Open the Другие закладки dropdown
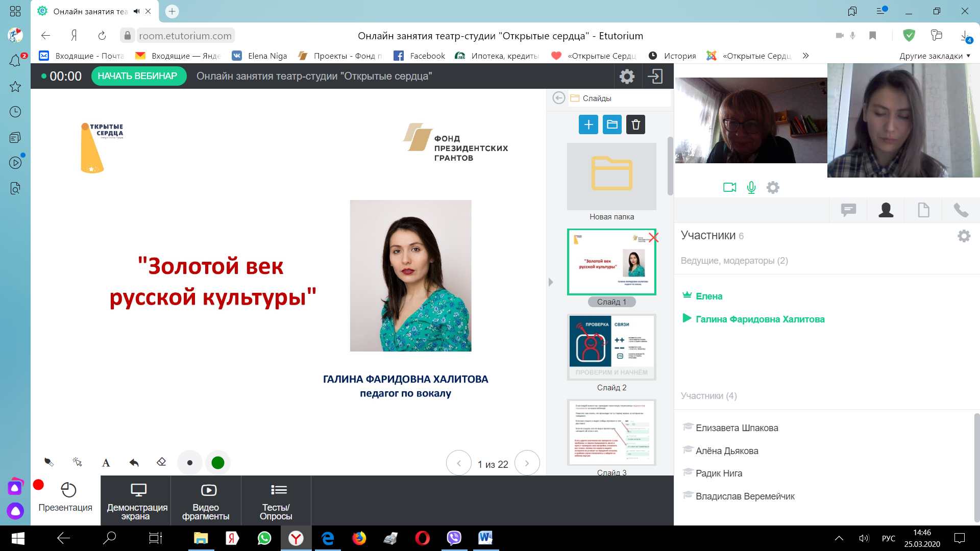The width and height of the screenshot is (980, 551). click(935, 56)
